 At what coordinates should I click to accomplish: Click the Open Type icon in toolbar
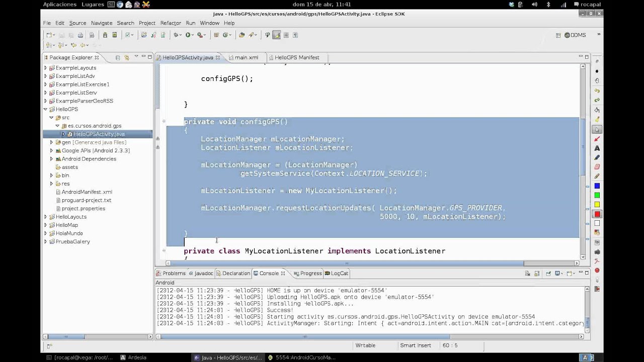point(242,35)
